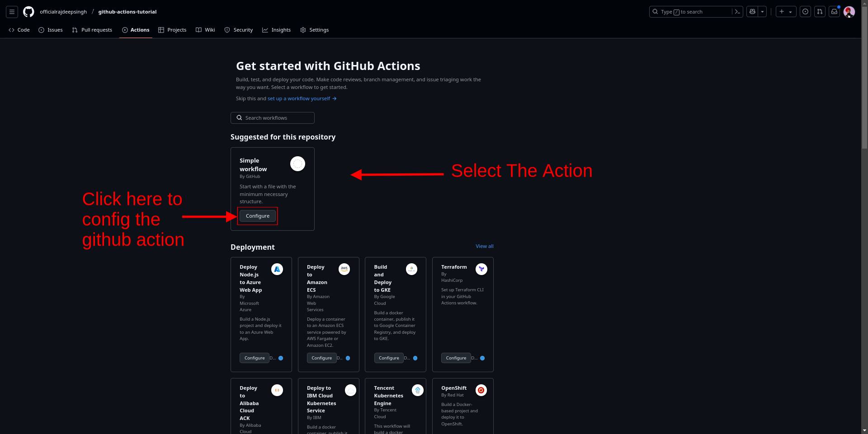Configure Deploy to Amazon ECS workflow
The width and height of the screenshot is (868, 434).
322,358
